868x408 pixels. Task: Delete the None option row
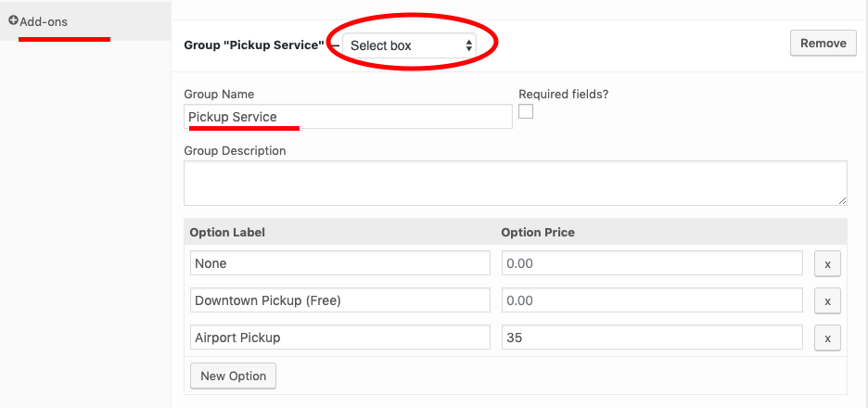click(x=827, y=263)
